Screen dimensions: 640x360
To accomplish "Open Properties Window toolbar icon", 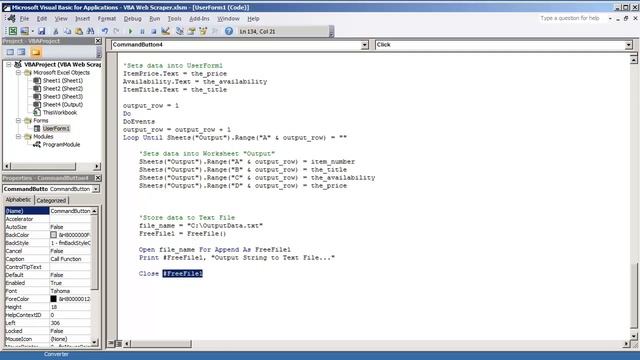I will 191,31.
